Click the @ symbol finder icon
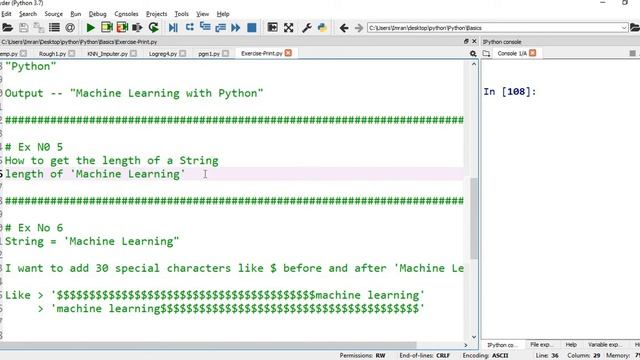This screenshot has height=360, width=640. (x=70, y=28)
